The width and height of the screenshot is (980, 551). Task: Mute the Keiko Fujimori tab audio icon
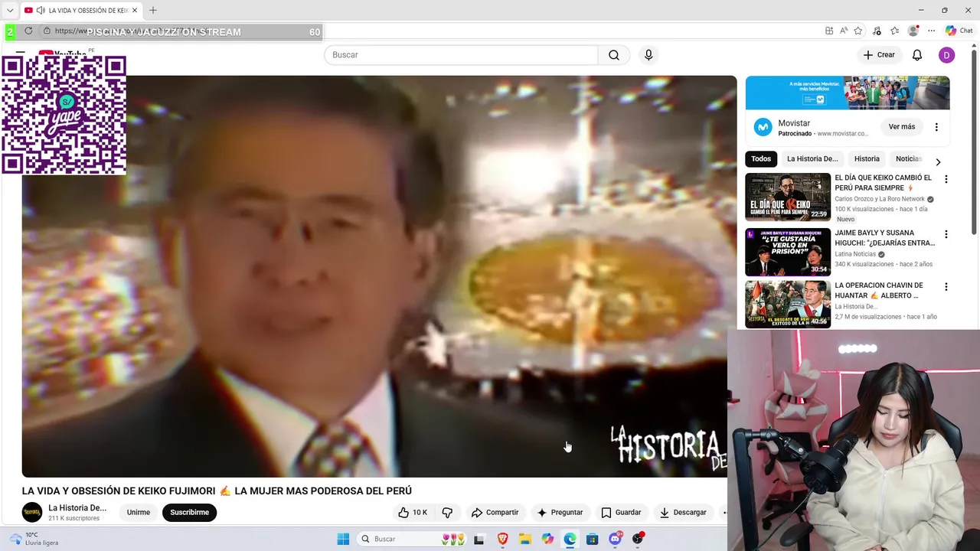40,10
